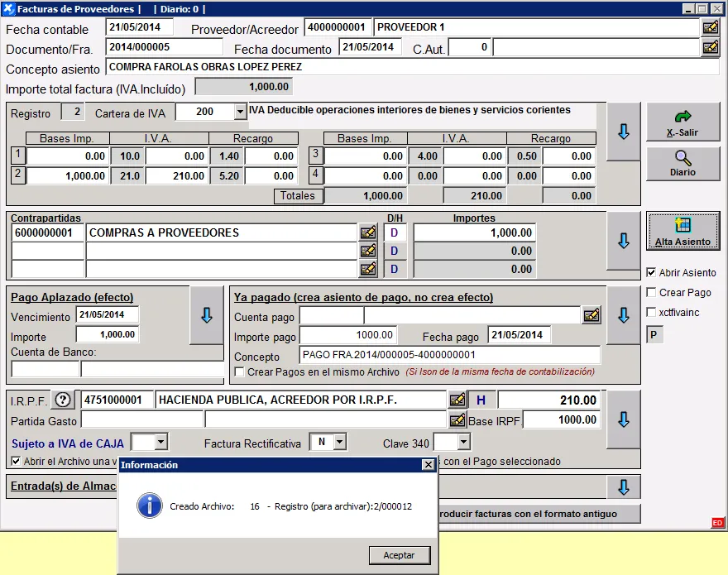Screen dimensions: 728x575
Task: Expand the Sujeto a IVA de CAJA dropdown
Action: pyautogui.click(x=160, y=443)
